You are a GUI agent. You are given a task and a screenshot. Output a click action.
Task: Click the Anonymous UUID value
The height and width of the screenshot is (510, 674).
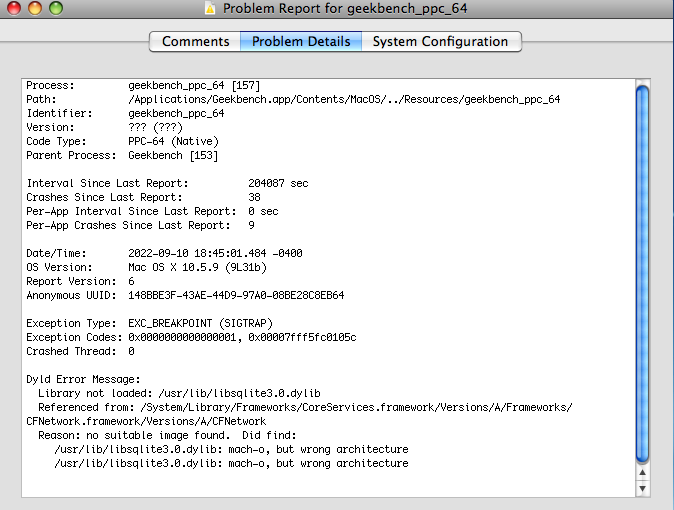pos(236,295)
